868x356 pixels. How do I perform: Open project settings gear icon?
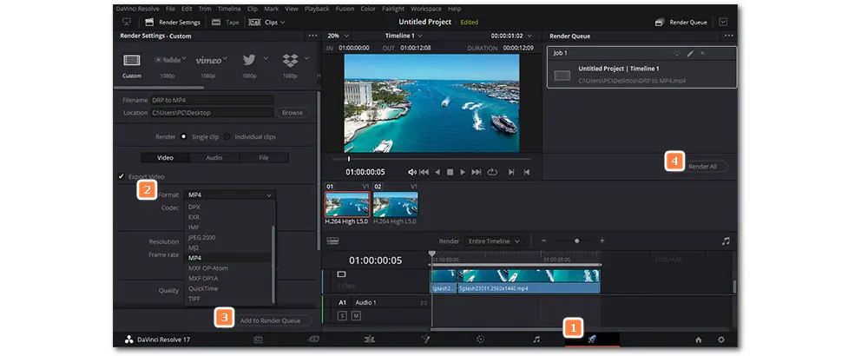pos(720,340)
